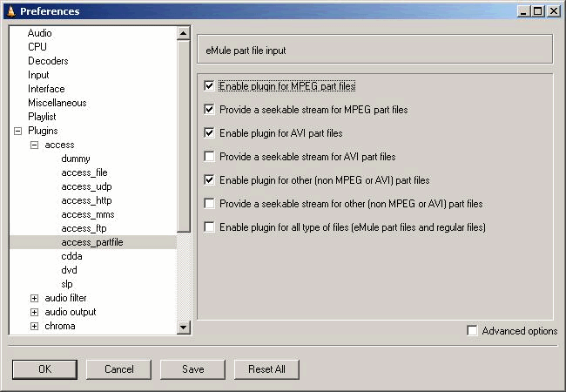Collapse the Plugins tree node
566x392 pixels.
point(17,131)
